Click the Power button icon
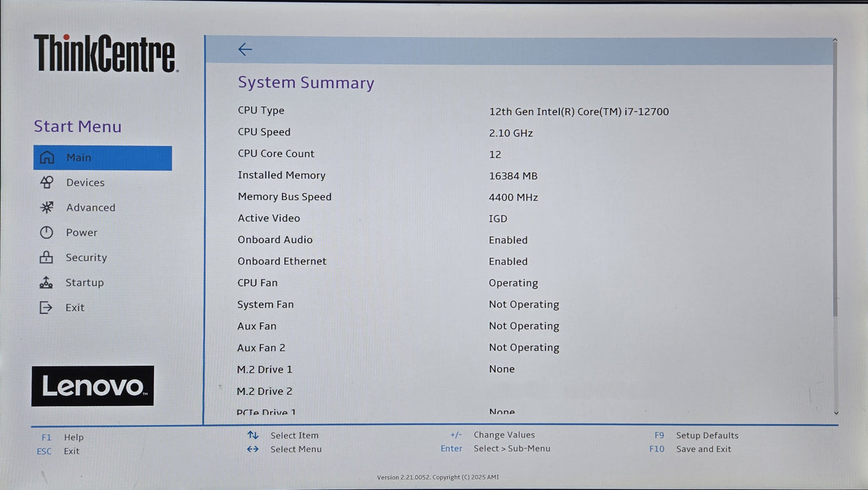Screen dimensions: 868x490 [x=46, y=232]
